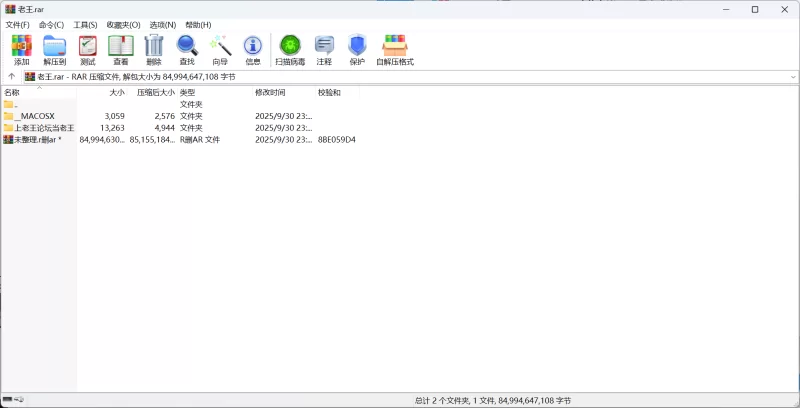Click the up-one-level arrow button
The image size is (800, 408).
tap(11, 76)
